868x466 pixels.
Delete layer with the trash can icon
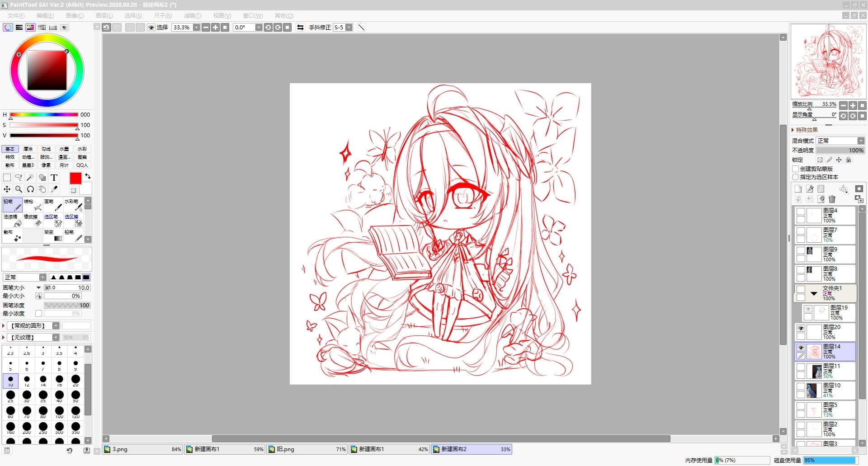coord(832,199)
